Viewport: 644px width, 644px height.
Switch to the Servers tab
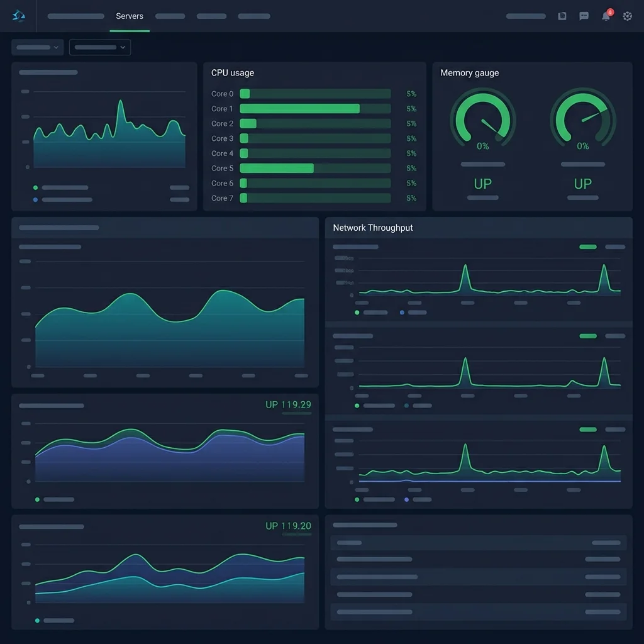[129, 16]
